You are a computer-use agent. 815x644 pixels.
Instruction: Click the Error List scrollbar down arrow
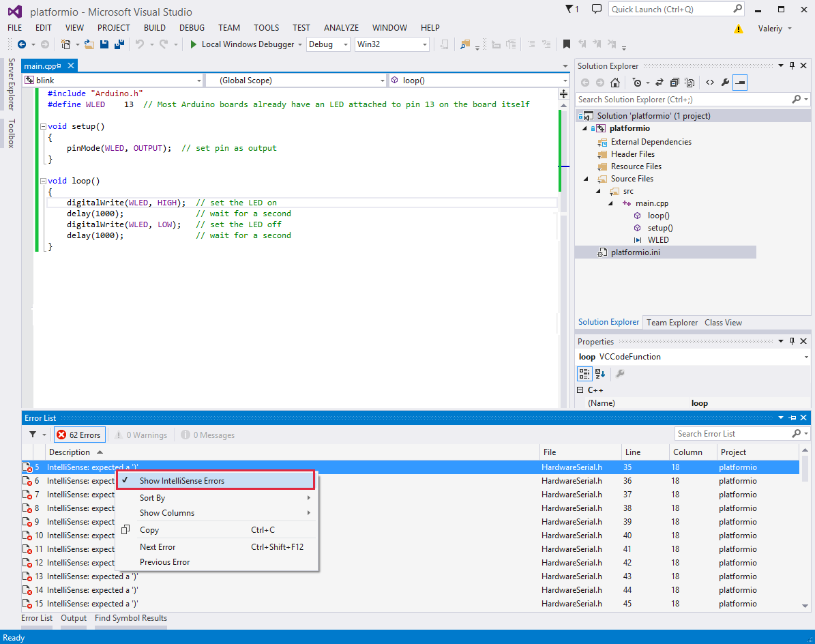pyautogui.click(x=805, y=606)
